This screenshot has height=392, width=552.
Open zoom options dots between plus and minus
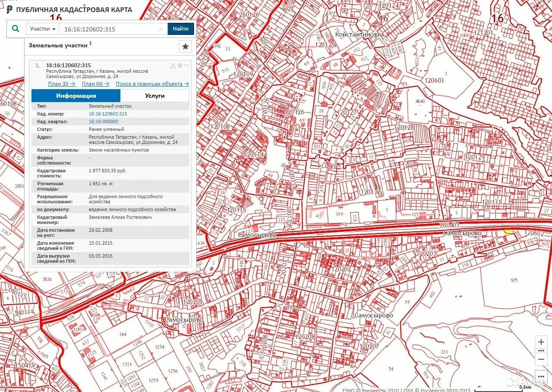[x=541, y=351]
